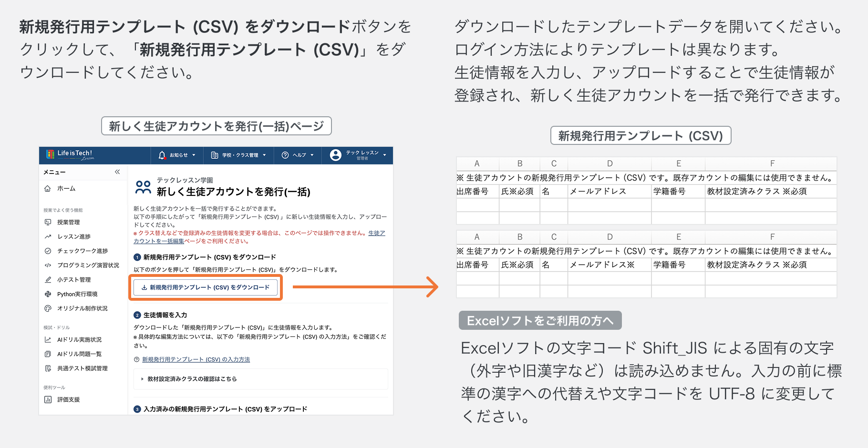868x448 pixels.
Task: Click the 評価支援 bar chart icon
Action: [x=48, y=399]
